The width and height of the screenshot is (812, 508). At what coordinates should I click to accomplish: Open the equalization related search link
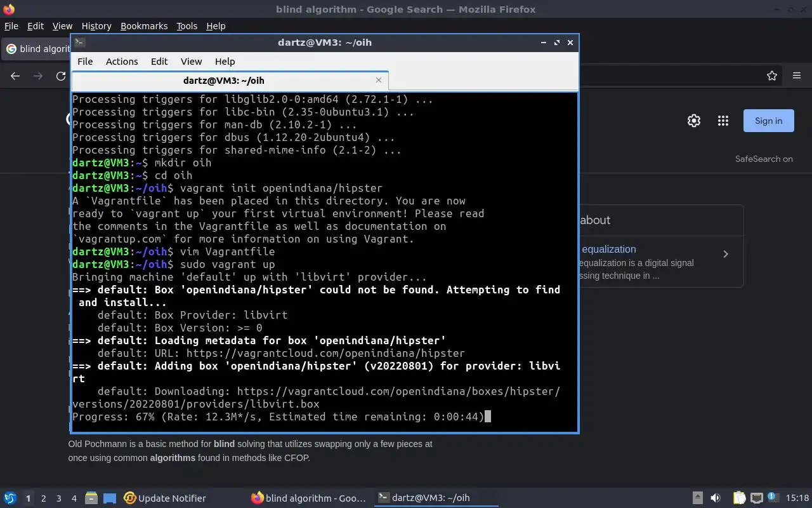click(608, 249)
